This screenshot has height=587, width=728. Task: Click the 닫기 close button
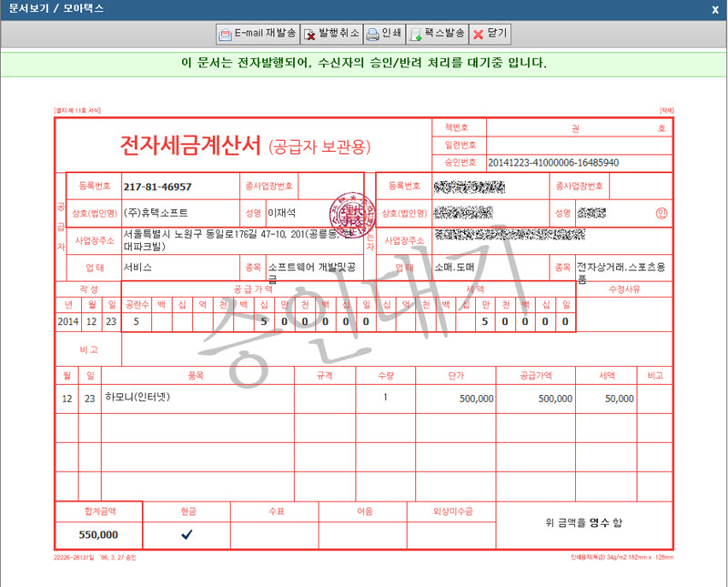[490, 34]
